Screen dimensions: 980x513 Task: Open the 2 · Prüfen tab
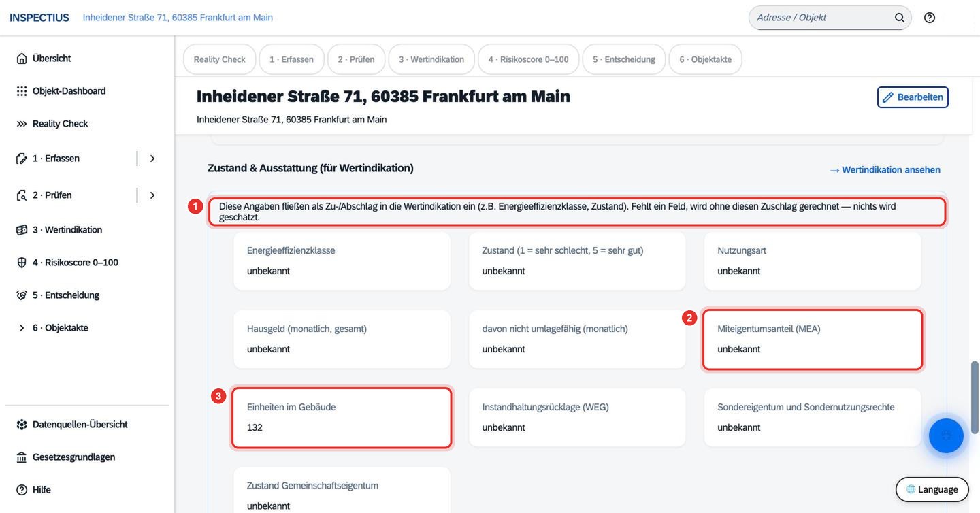click(x=356, y=59)
